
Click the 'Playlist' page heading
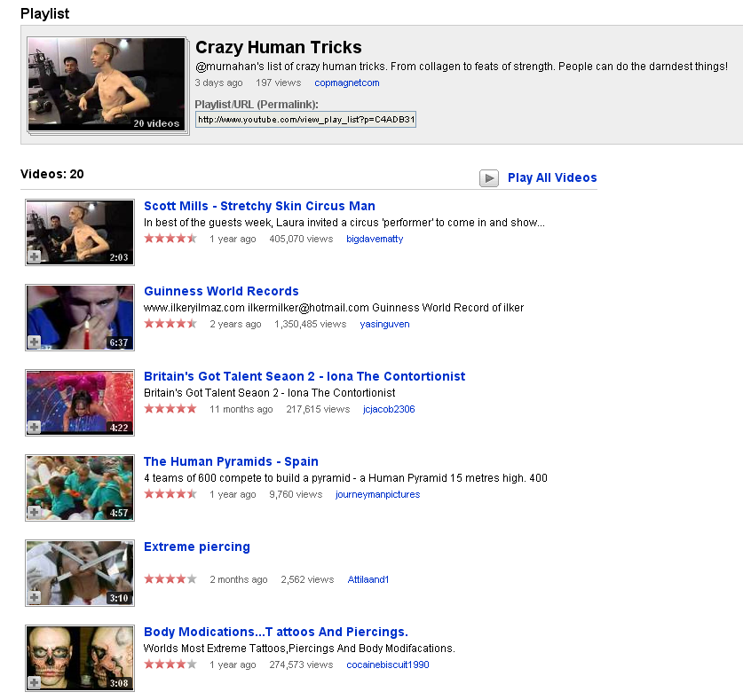pos(44,13)
